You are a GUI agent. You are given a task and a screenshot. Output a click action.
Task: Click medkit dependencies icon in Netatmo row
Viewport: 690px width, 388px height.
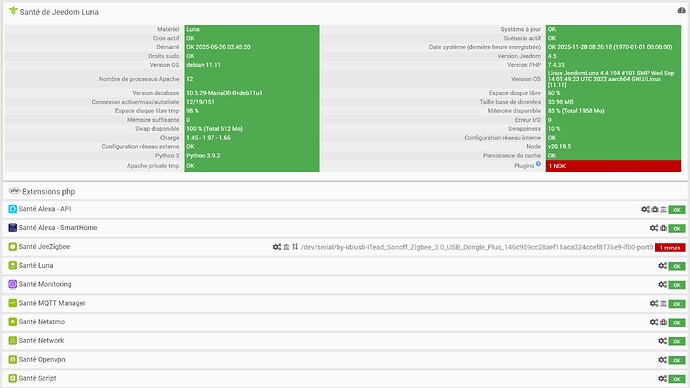663,322
